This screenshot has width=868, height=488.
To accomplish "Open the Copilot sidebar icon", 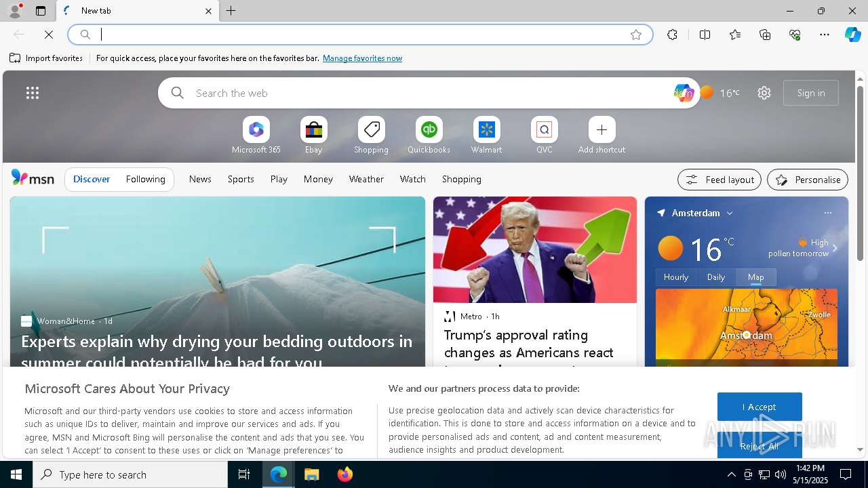I will tap(852, 35).
